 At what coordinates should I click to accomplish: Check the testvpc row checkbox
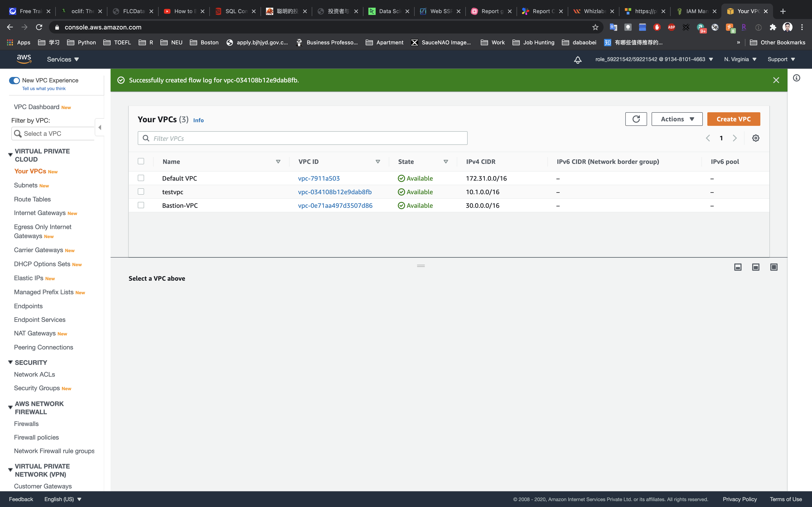(x=141, y=191)
